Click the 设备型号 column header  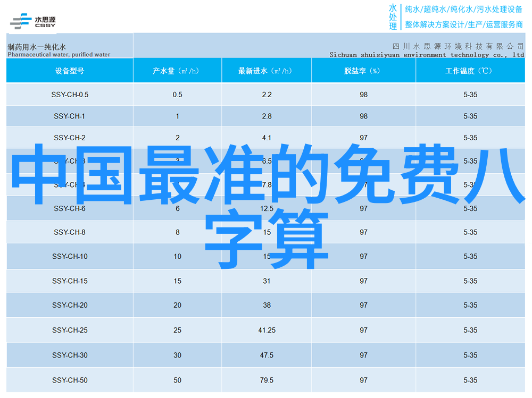click(70, 71)
